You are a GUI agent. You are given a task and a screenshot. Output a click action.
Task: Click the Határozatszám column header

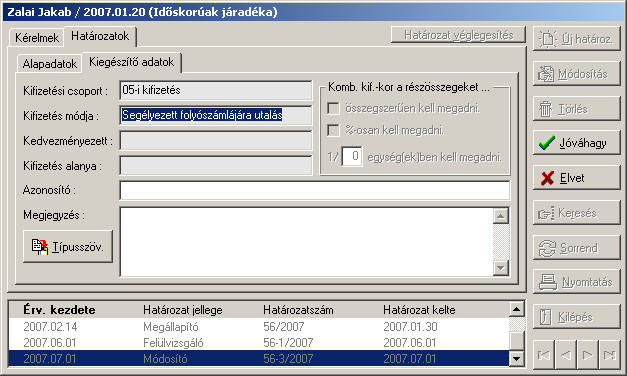pyautogui.click(x=298, y=310)
